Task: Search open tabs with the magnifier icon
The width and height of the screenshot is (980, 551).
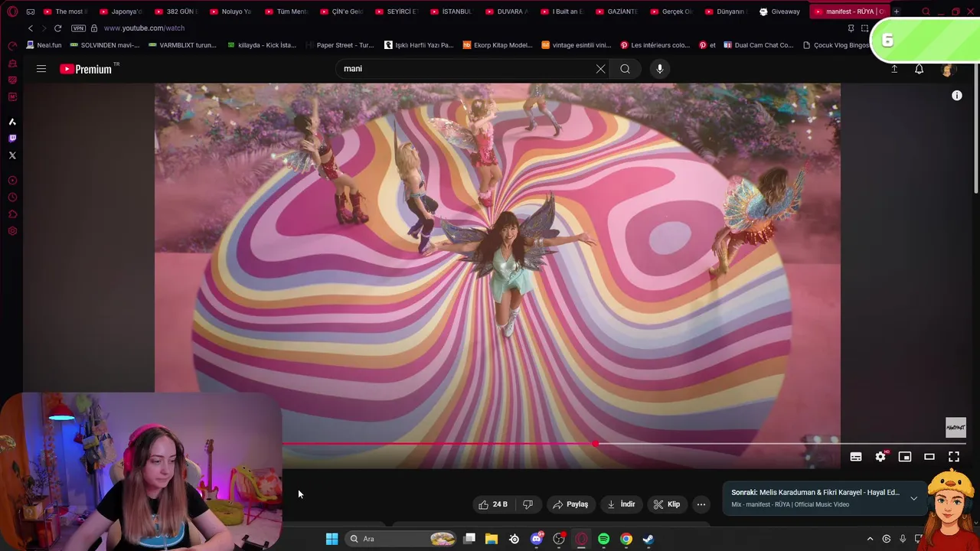Action: coord(926,11)
